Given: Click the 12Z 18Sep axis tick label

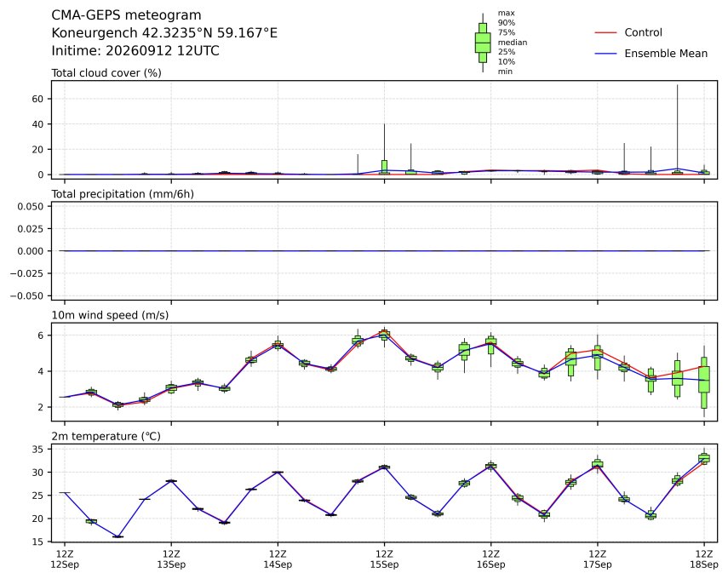Looking at the screenshot, I should (x=704, y=559).
